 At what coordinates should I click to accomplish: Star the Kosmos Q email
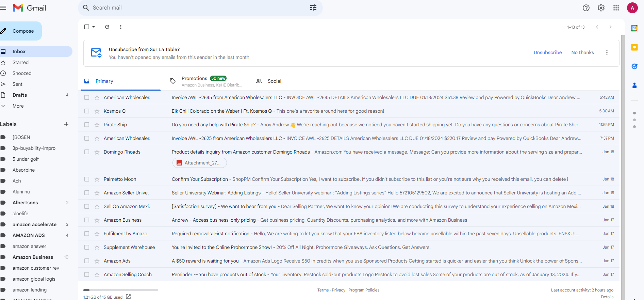pos(97,111)
